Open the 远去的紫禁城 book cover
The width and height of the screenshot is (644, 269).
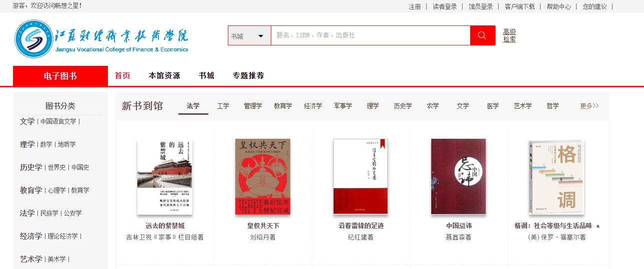pyautogui.click(x=165, y=177)
